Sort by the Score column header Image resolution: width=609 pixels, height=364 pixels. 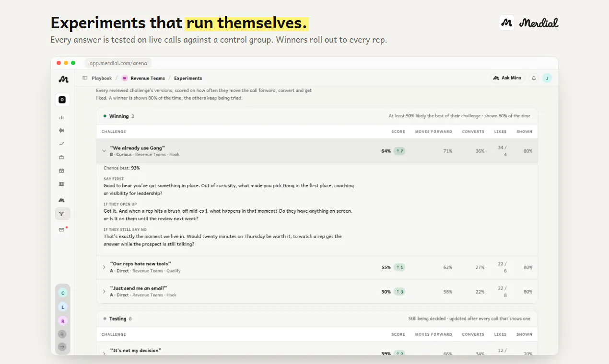pyautogui.click(x=398, y=132)
